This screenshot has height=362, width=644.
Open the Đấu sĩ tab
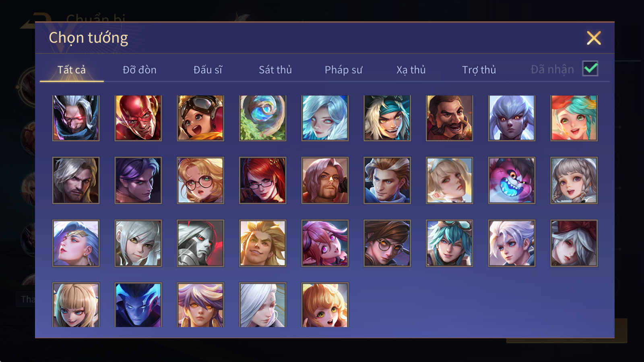tap(208, 70)
